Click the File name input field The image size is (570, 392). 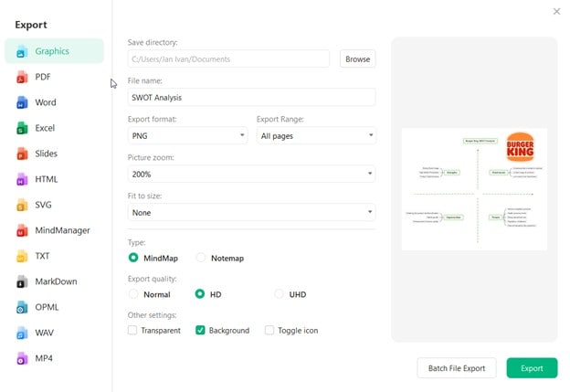251,97
